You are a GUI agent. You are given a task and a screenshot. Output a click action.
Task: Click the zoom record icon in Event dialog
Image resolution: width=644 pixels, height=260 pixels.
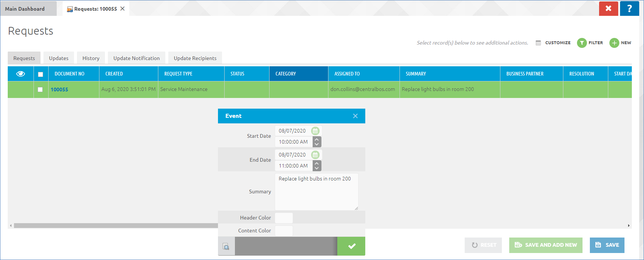[x=226, y=246]
